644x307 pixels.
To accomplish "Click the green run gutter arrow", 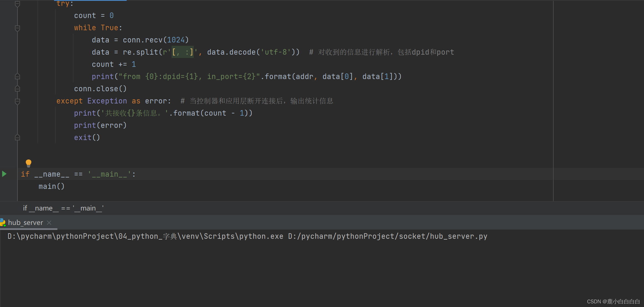I will (x=4, y=174).
